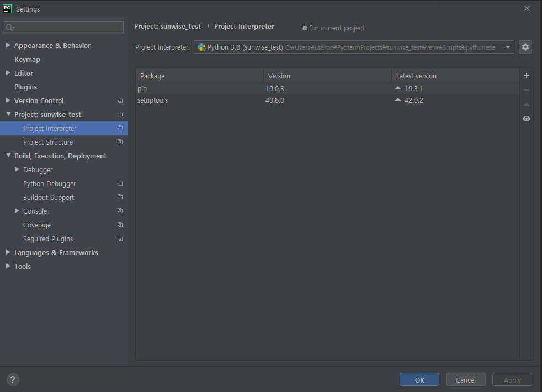The image size is (542, 392).
Task: Select Project Interpreter in sidebar
Action: pyautogui.click(x=64, y=128)
